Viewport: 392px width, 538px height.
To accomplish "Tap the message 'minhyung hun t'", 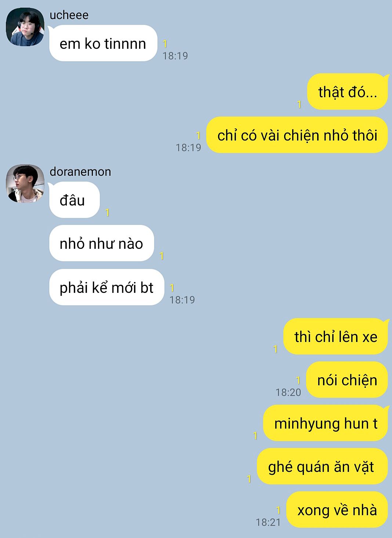I will (326, 423).
